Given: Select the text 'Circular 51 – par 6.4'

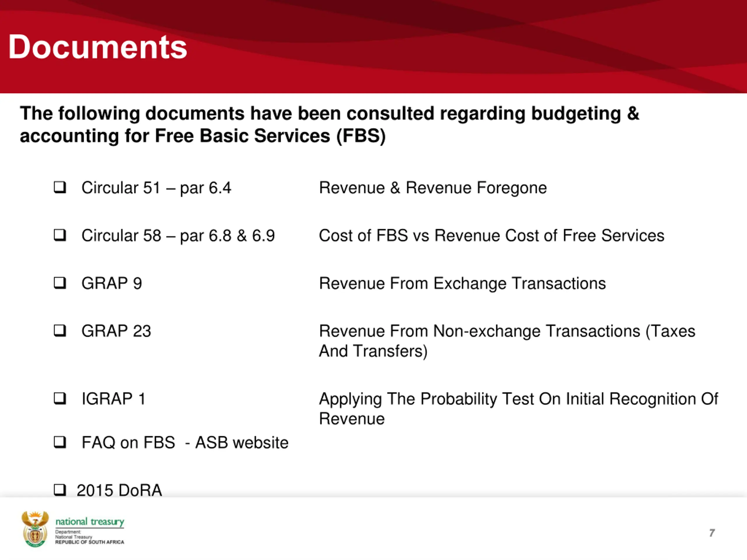Looking at the screenshot, I should pos(156,188).
